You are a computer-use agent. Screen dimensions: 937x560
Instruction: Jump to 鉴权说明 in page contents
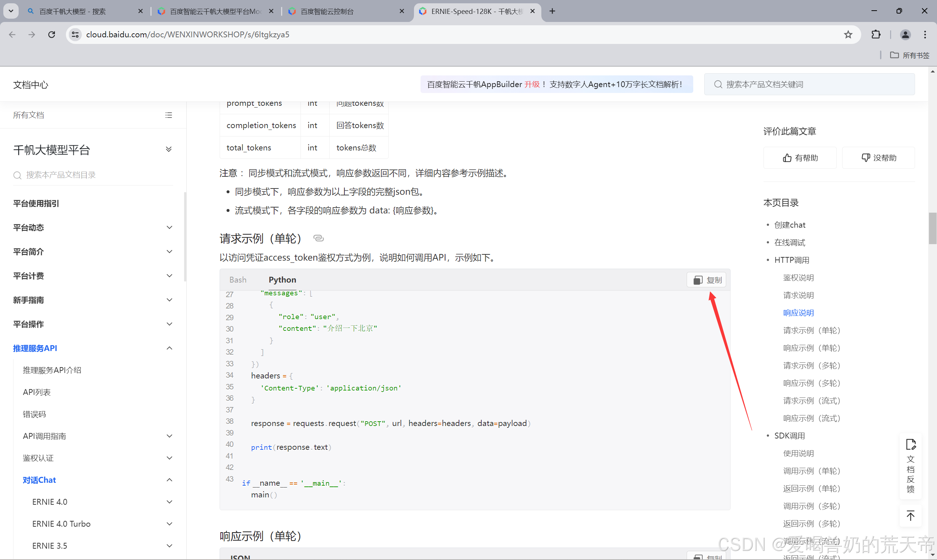click(x=798, y=278)
